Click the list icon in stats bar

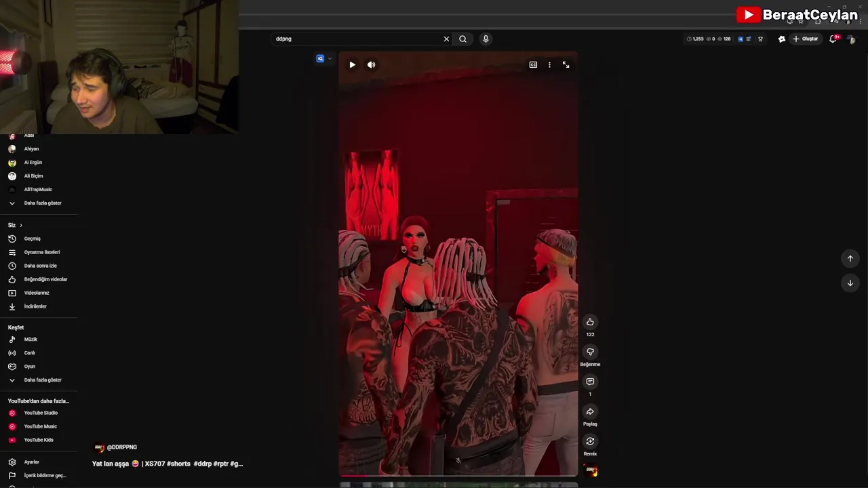click(749, 39)
